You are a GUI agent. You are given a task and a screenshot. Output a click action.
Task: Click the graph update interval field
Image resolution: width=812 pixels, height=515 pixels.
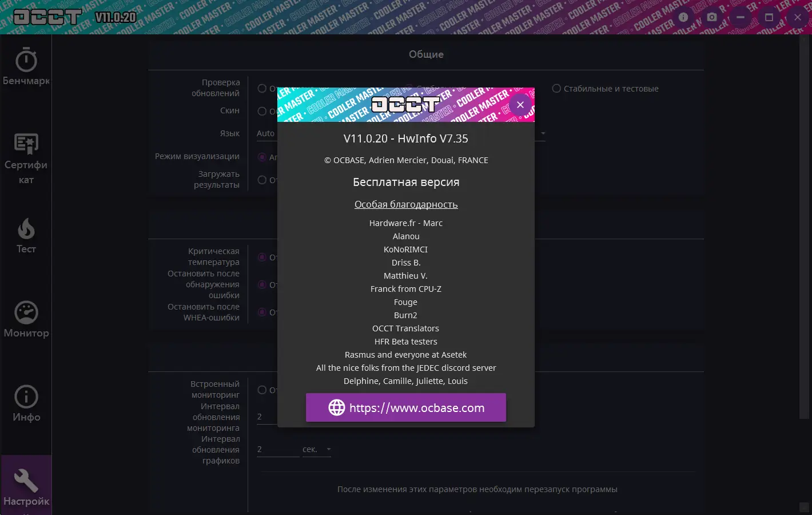[277, 450]
